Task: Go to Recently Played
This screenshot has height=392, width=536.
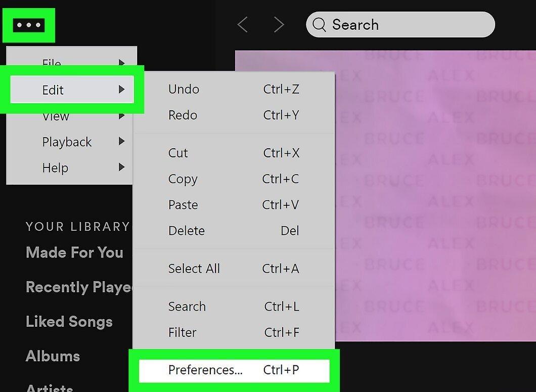Action: point(79,287)
